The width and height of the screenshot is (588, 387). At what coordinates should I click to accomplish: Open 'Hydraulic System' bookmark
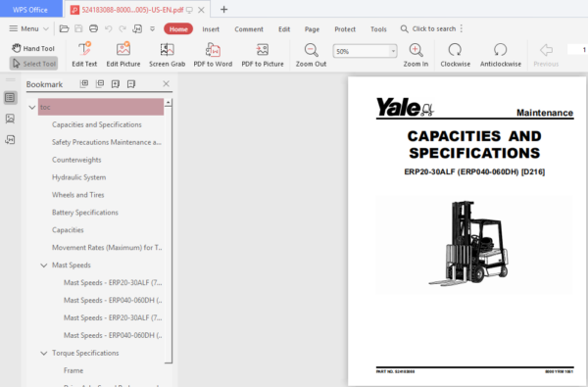point(78,177)
